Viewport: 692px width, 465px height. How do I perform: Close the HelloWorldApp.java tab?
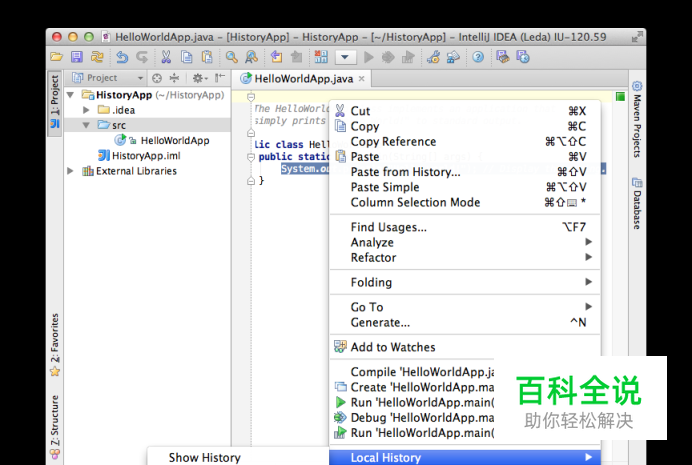[361, 79]
